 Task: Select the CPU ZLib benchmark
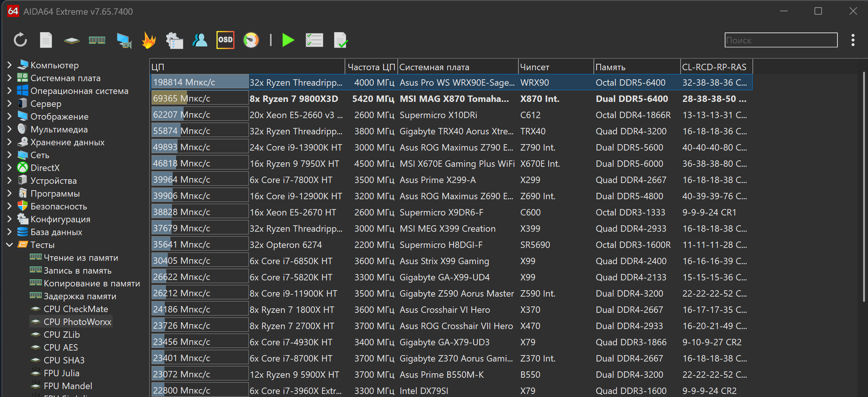click(62, 334)
